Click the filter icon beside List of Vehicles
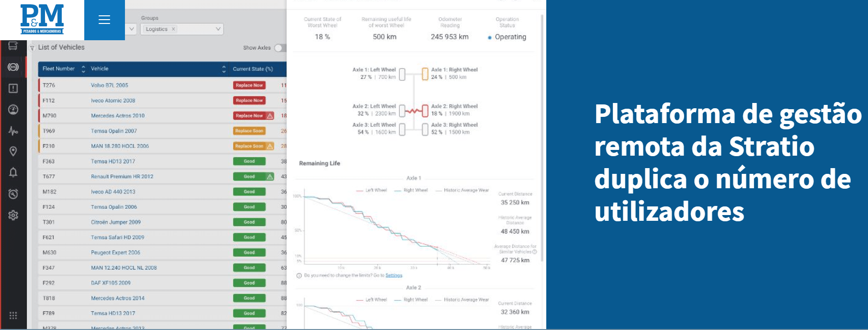 tap(32, 48)
